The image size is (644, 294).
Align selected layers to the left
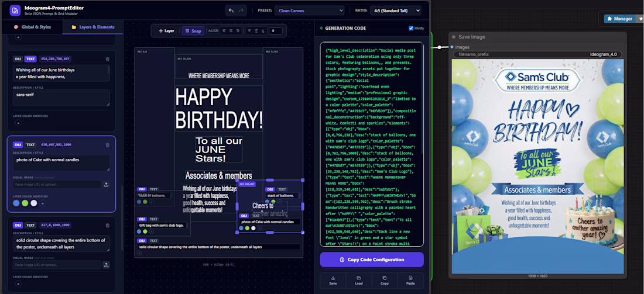pyautogui.click(x=224, y=31)
